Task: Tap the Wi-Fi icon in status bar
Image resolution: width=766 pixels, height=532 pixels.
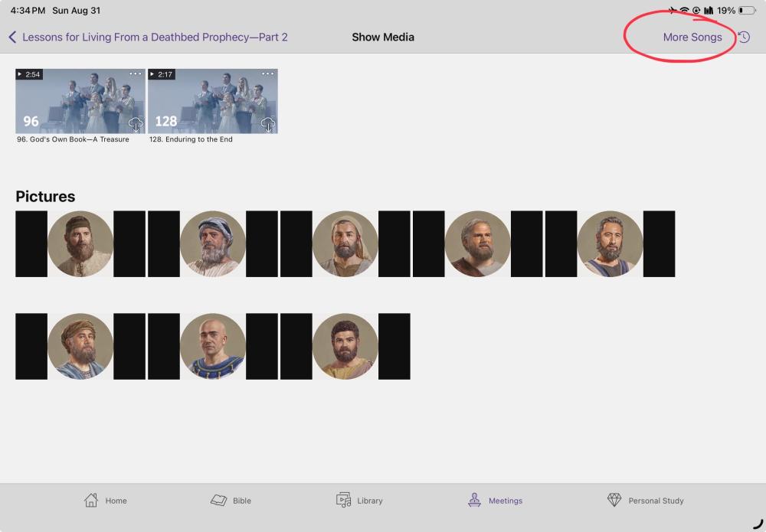Action: coord(684,11)
